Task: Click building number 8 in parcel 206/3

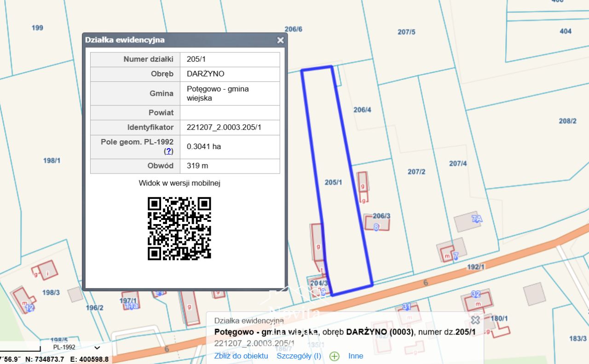Action: 376,227
